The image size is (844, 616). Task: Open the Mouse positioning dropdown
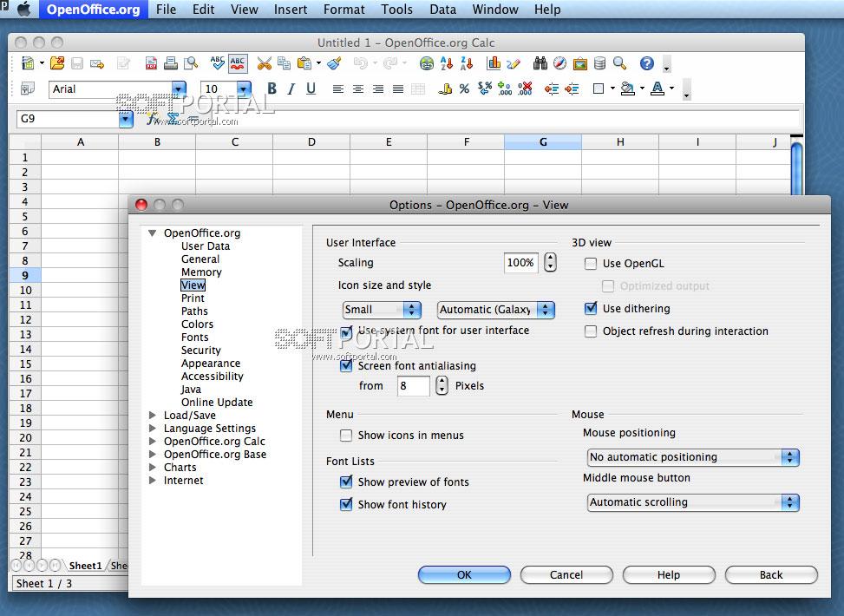(693, 457)
